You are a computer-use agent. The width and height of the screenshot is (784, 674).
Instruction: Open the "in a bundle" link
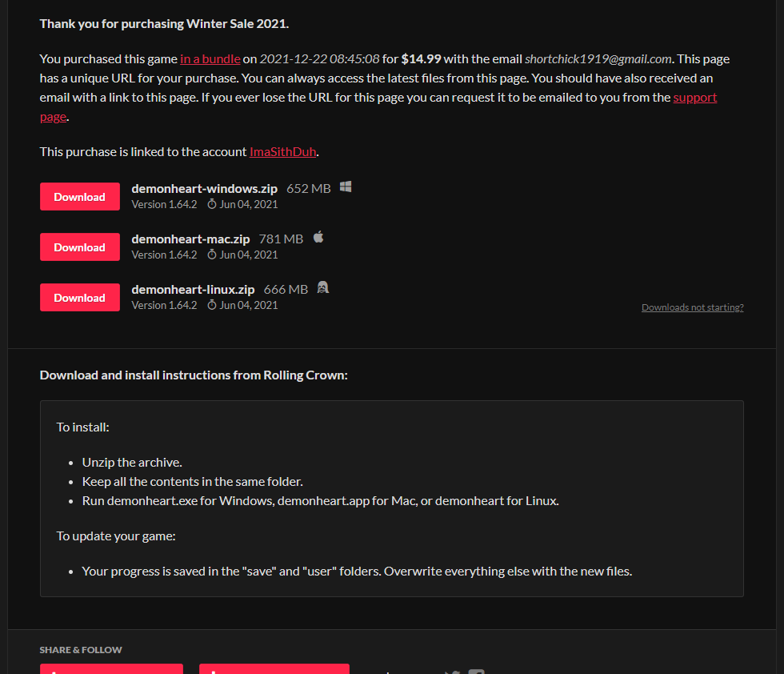coord(210,59)
